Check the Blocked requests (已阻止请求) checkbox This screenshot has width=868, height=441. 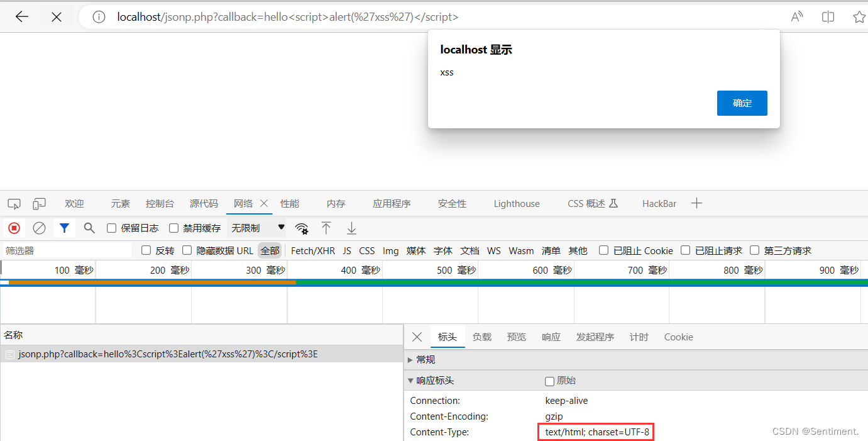point(685,250)
